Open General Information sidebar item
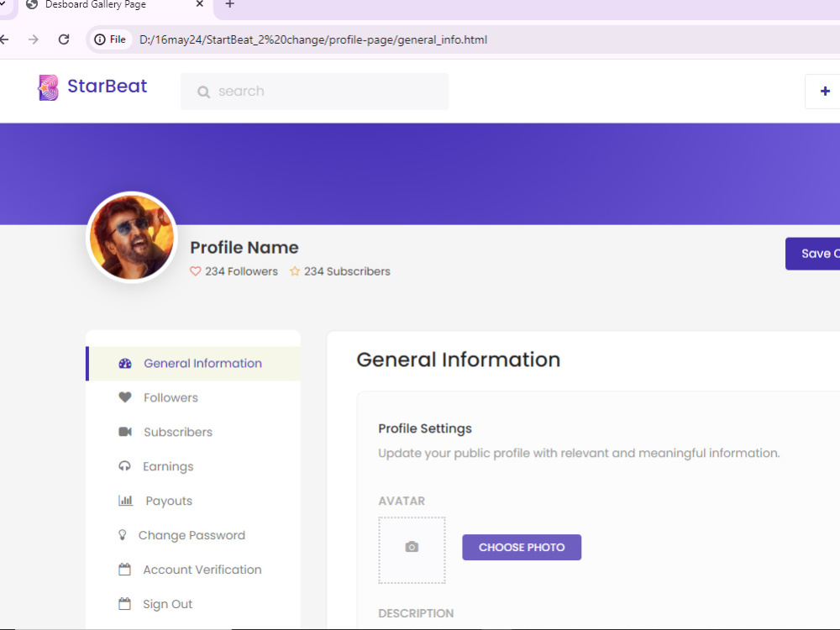 click(193, 363)
